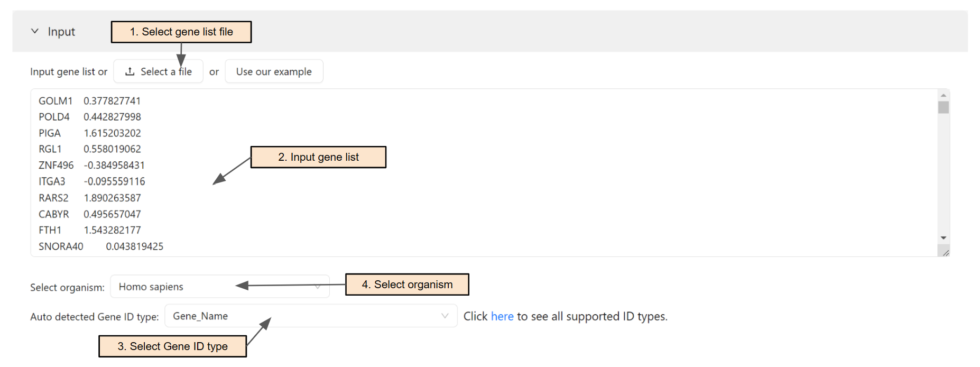Click the Select a file button

(x=158, y=71)
